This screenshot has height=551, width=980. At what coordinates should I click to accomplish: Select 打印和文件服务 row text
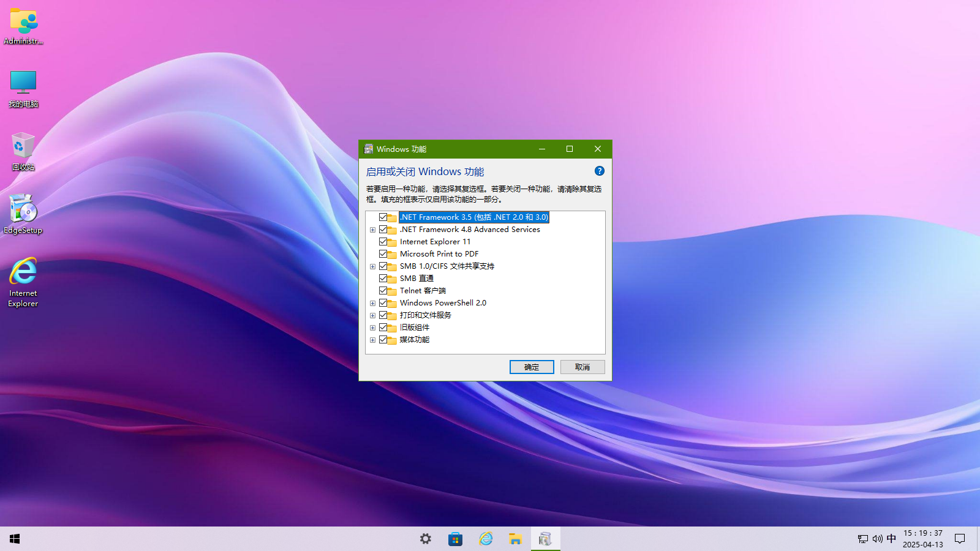coord(426,315)
